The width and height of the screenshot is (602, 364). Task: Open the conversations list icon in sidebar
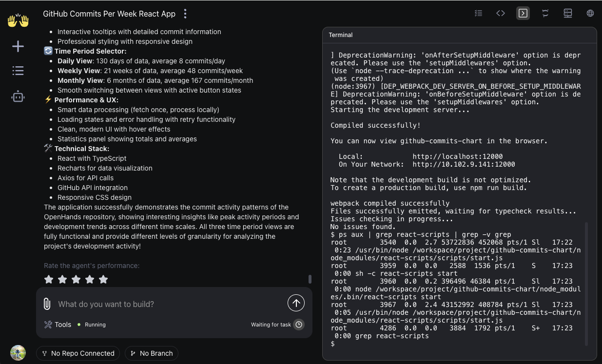tap(18, 71)
